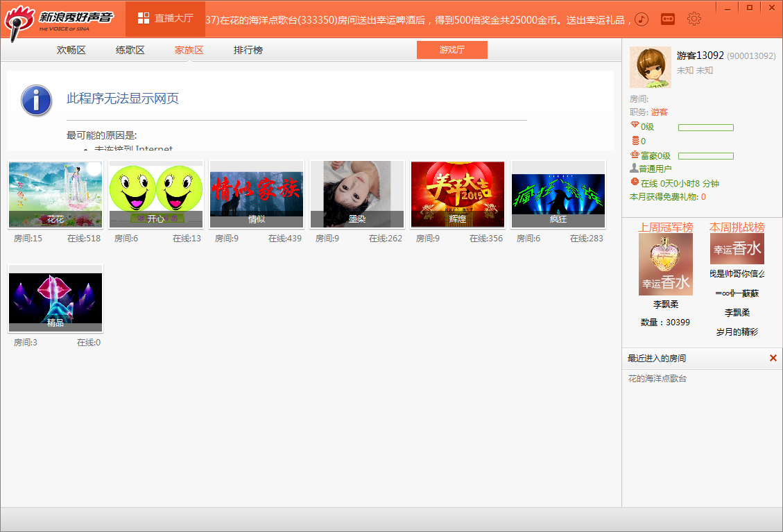
Task: Click 数量：30399 text
Action: 665,323
